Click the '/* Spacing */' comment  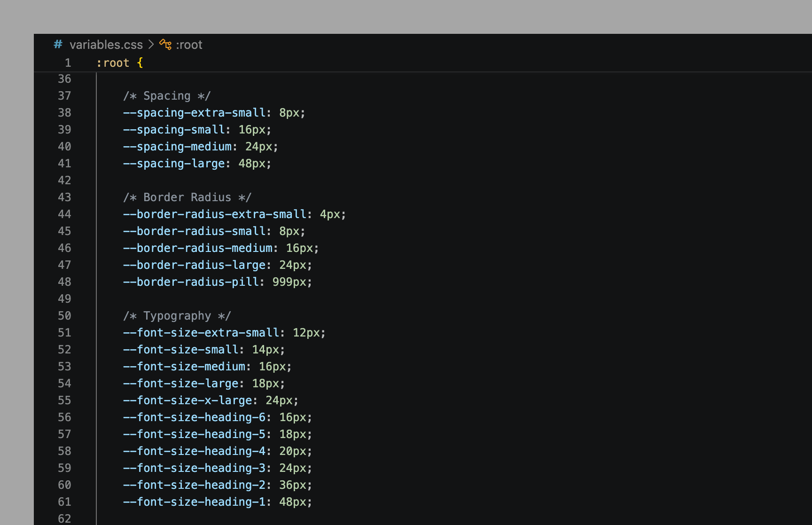167,96
